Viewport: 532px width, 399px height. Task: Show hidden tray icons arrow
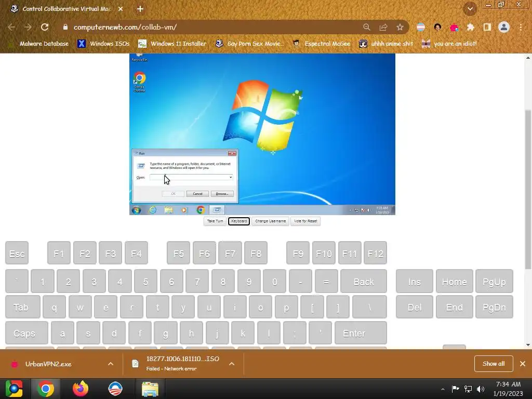click(443, 389)
